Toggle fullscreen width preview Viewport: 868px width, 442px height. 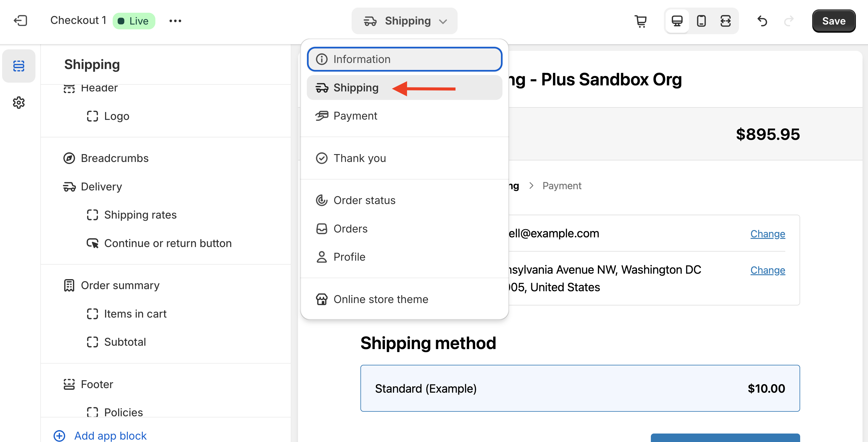[725, 21]
